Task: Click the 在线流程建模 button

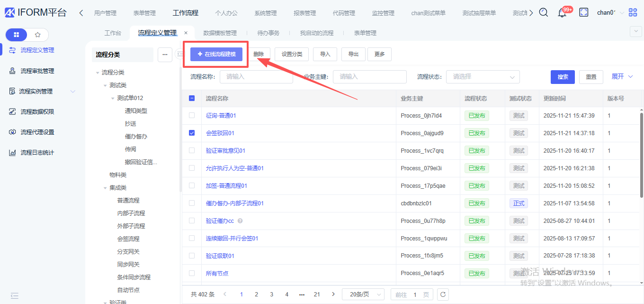Action: click(x=216, y=54)
